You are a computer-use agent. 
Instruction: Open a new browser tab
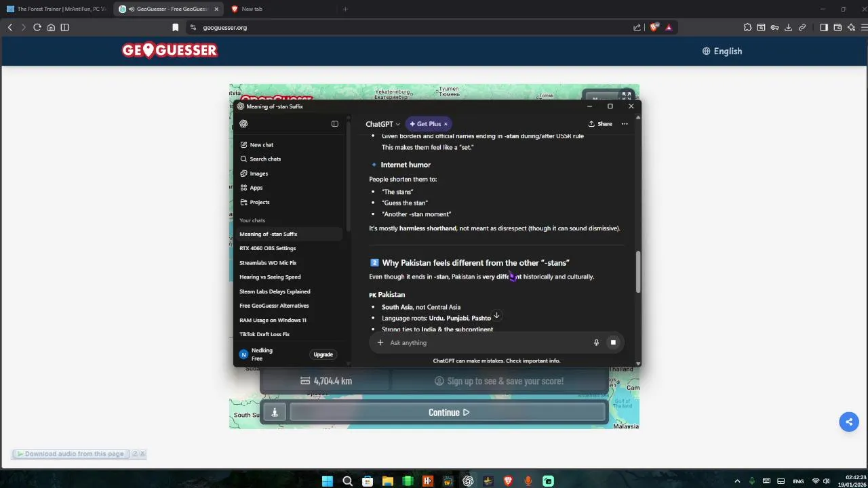345,9
